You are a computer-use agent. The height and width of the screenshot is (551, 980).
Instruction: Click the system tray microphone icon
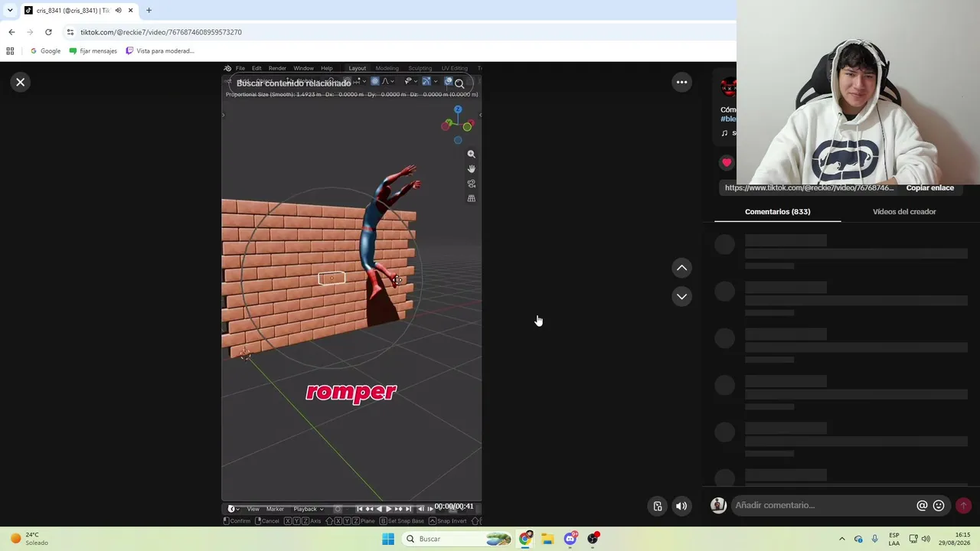pyautogui.click(x=875, y=539)
